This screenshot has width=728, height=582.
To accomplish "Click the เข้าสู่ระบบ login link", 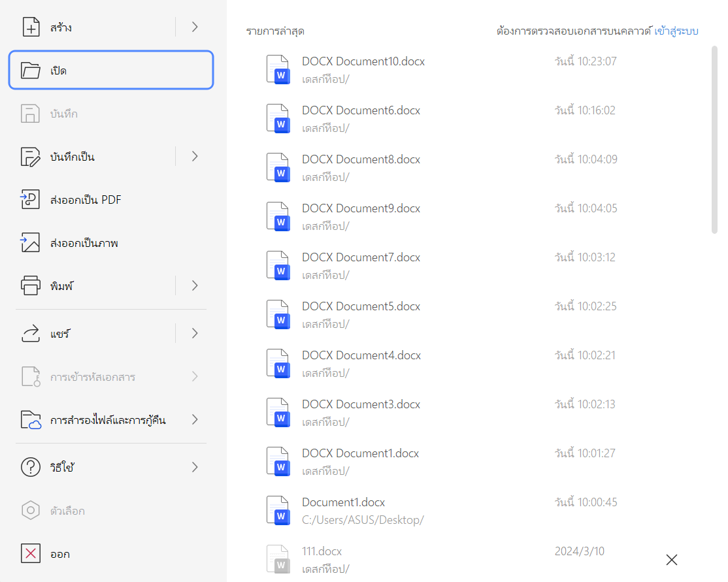I will (676, 31).
